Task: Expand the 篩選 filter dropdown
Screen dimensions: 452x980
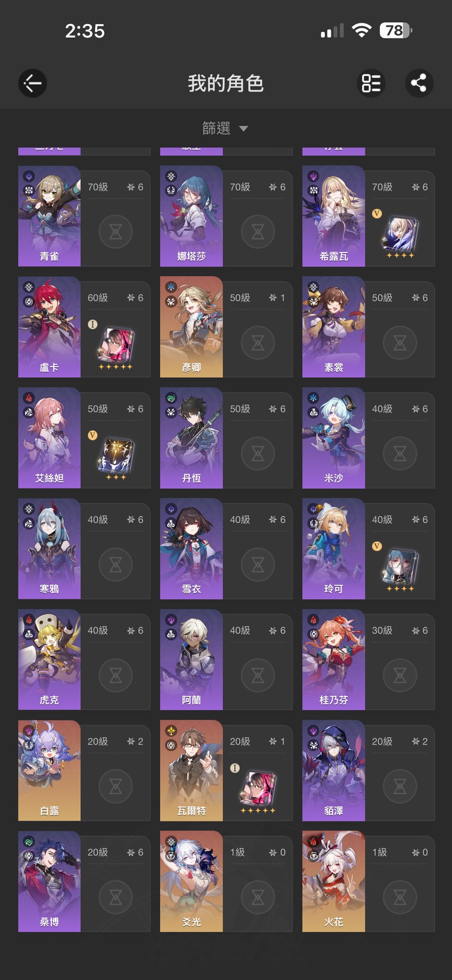Action: (x=225, y=128)
